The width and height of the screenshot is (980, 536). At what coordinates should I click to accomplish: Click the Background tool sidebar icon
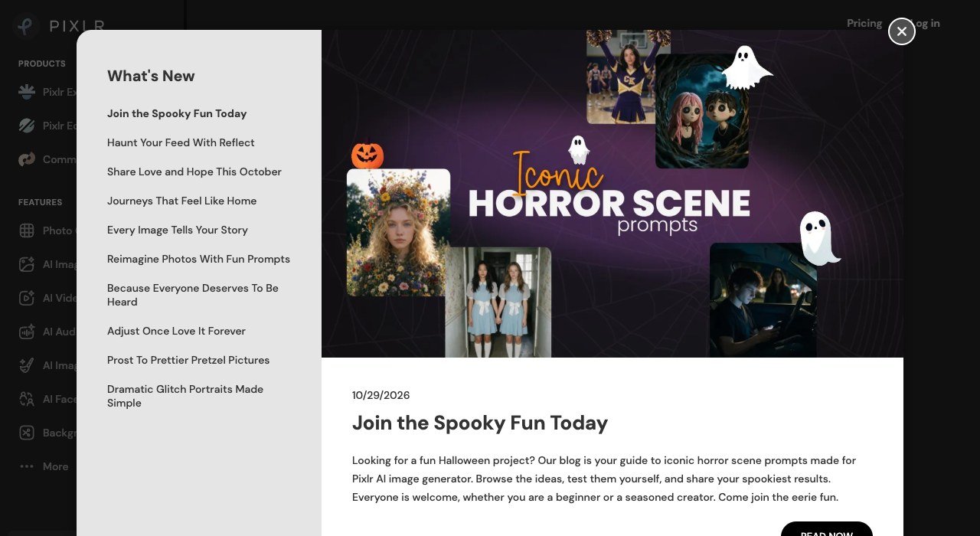click(x=27, y=433)
